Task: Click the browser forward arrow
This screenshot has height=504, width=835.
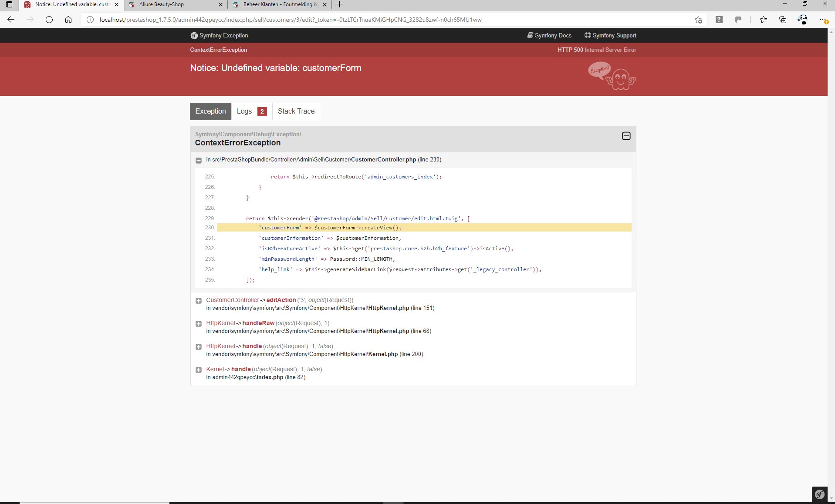Action: coord(30,20)
